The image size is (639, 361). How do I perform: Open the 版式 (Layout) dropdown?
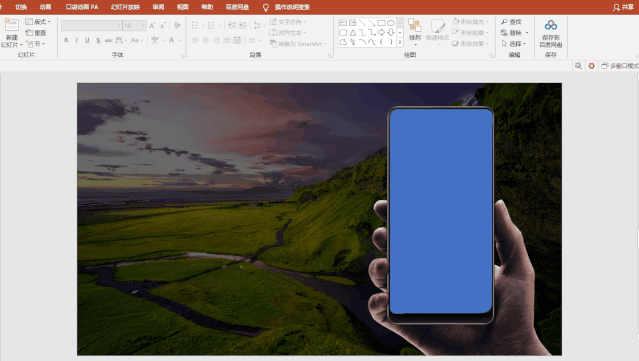click(37, 22)
